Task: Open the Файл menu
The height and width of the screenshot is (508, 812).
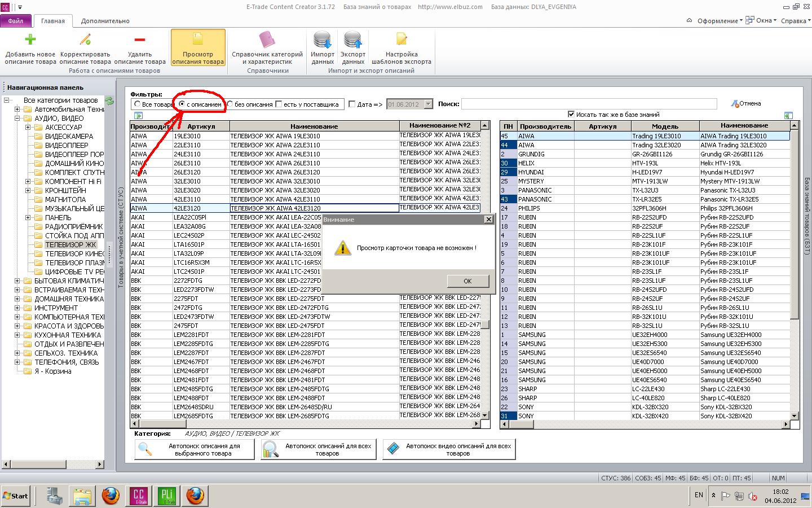Action: click(x=16, y=21)
